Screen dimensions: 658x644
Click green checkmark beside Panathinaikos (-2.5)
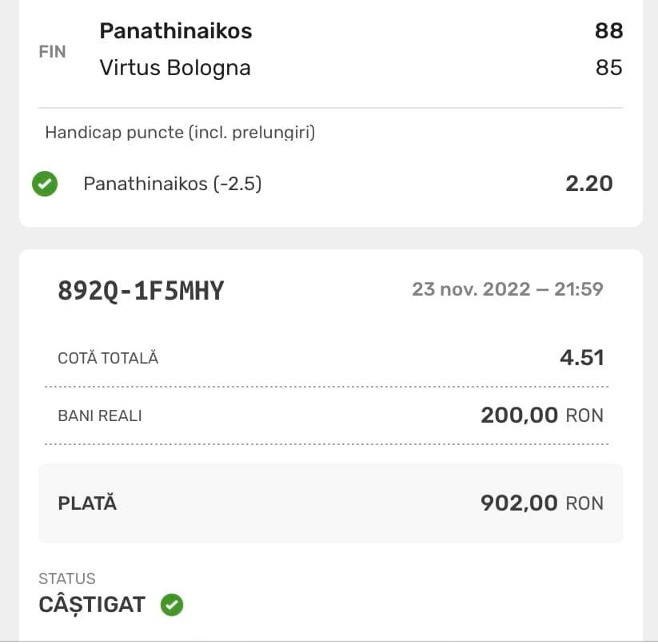pyautogui.click(x=45, y=185)
